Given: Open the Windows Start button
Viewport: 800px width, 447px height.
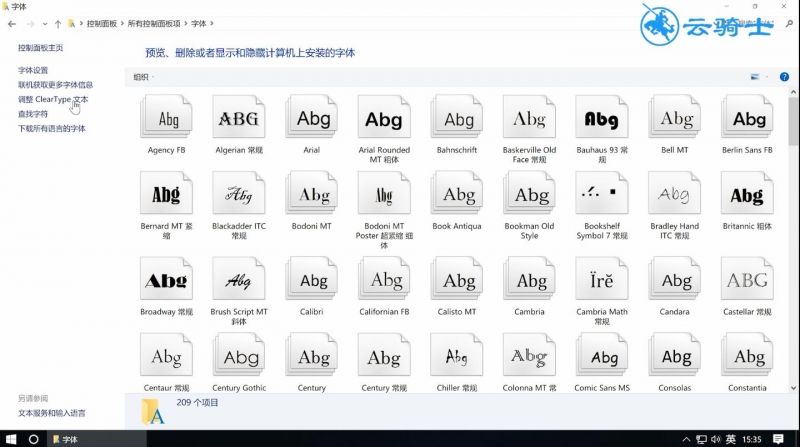Looking at the screenshot, I should tap(11, 439).
